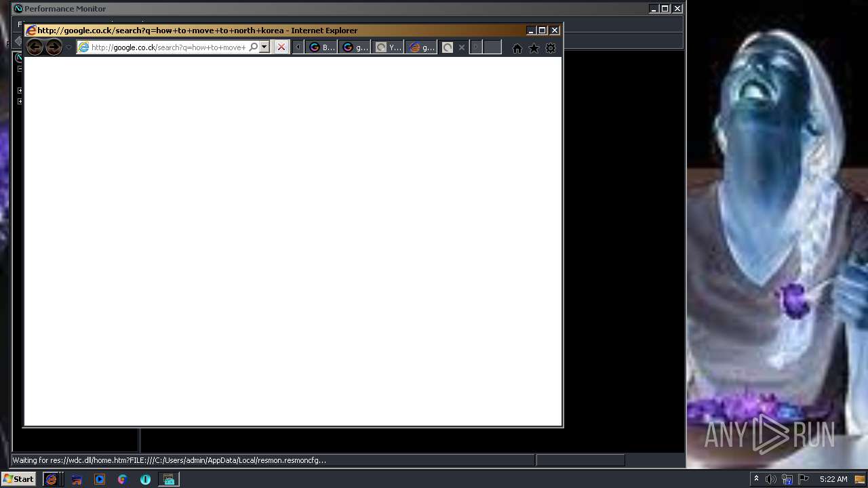Screen dimensions: 868x488
Task: Open the Internet Explorer Tools gear
Action: click(551, 48)
